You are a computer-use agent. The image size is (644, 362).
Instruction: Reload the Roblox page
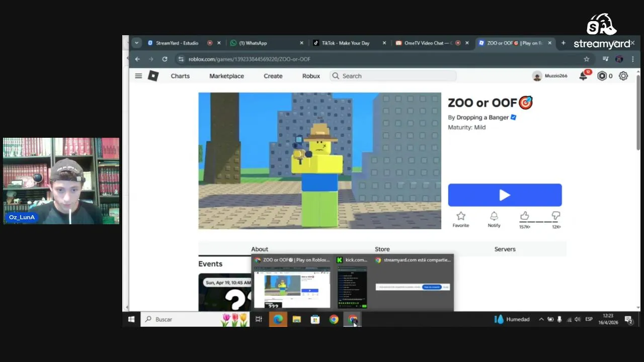coord(165,59)
